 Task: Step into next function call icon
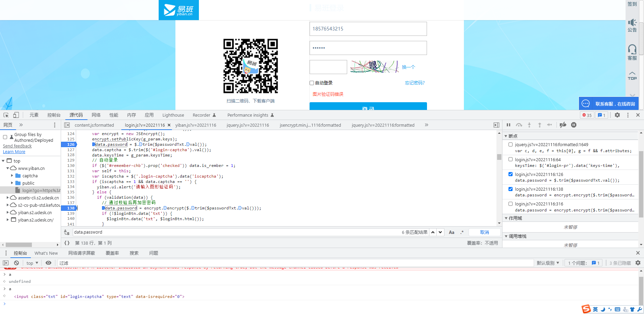(x=529, y=125)
